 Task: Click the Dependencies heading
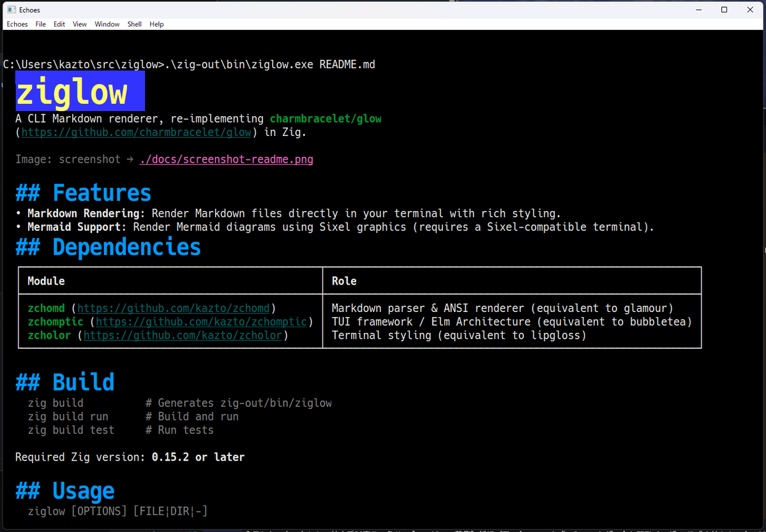click(x=108, y=247)
